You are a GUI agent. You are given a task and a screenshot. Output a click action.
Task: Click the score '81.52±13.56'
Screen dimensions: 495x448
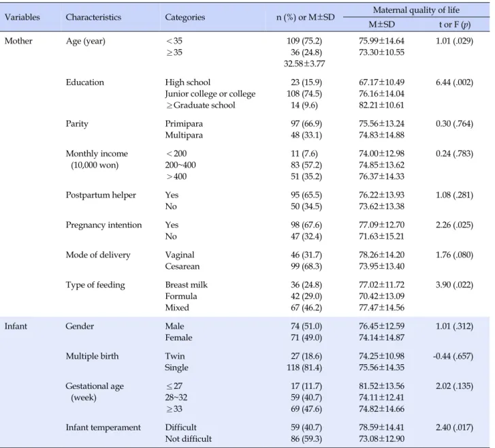coord(381,386)
